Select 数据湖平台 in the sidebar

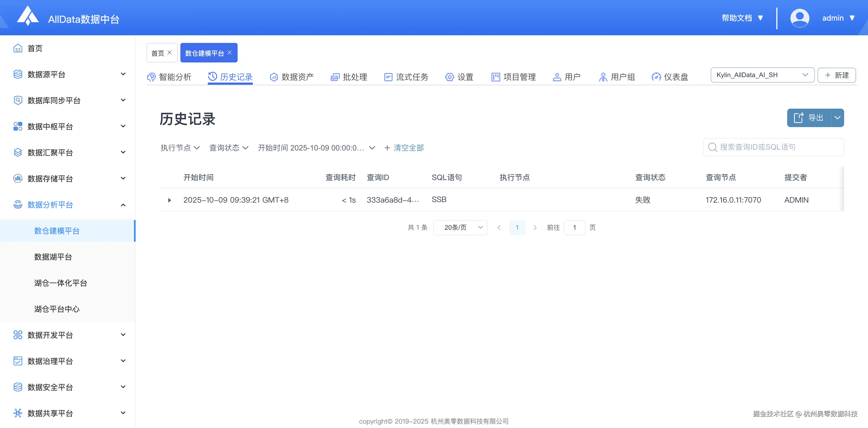point(53,257)
